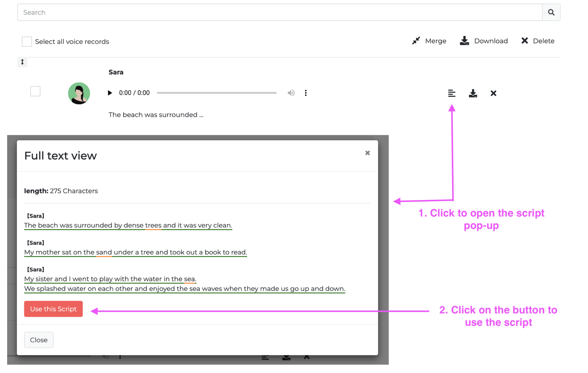Open the full text script view icon
Image resolution: width=588 pixels, height=373 pixels.
pyautogui.click(x=452, y=93)
